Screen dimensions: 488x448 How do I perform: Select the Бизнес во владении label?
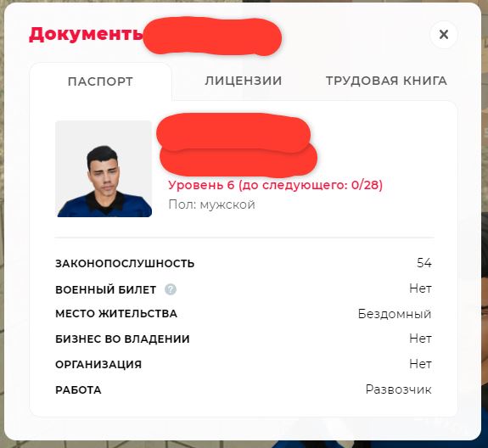[122, 339]
